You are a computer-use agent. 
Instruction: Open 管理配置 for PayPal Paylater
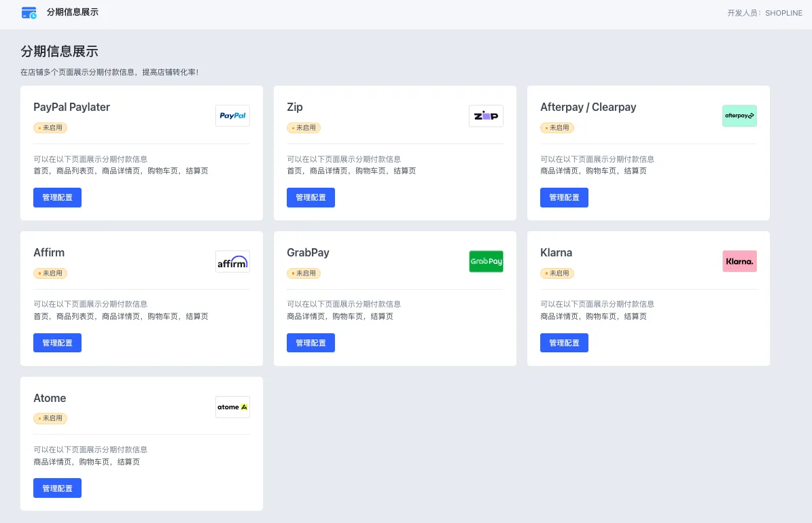point(57,197)
